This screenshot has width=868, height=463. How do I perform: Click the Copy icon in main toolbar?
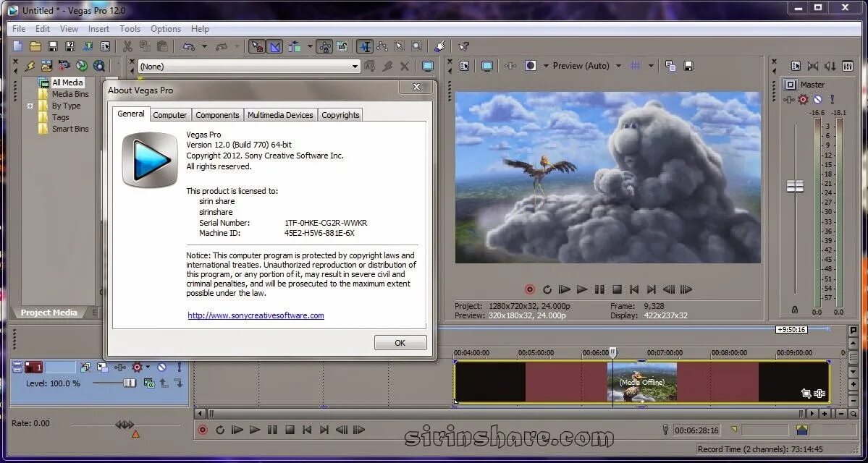click(145, 46)
